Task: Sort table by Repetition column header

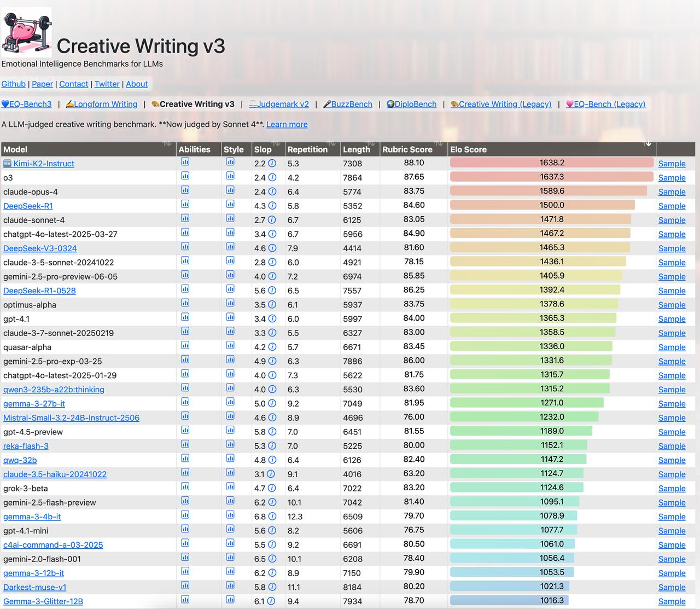Action: click(313, 149)
